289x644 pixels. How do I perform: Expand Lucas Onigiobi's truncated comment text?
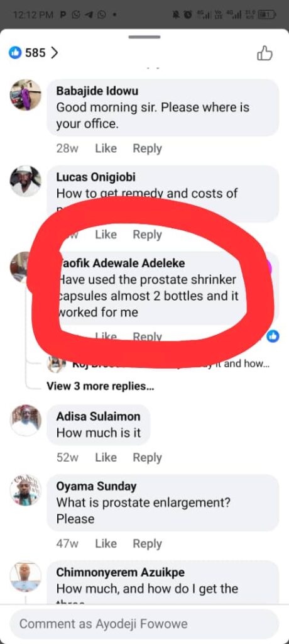(x=146, y=193)
